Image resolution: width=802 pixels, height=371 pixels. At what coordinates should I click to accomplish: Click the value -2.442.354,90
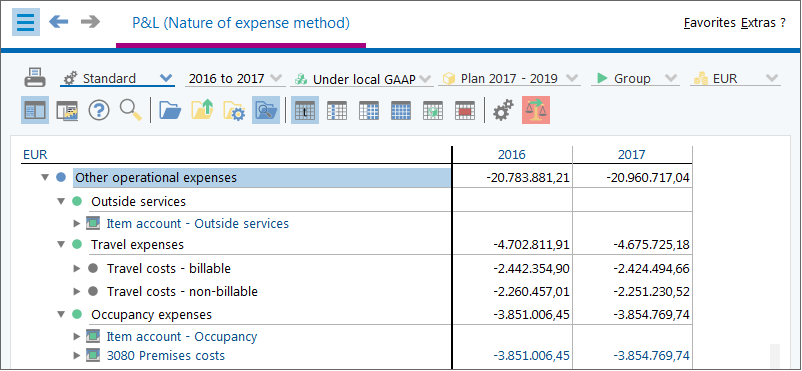click(531, 269)
